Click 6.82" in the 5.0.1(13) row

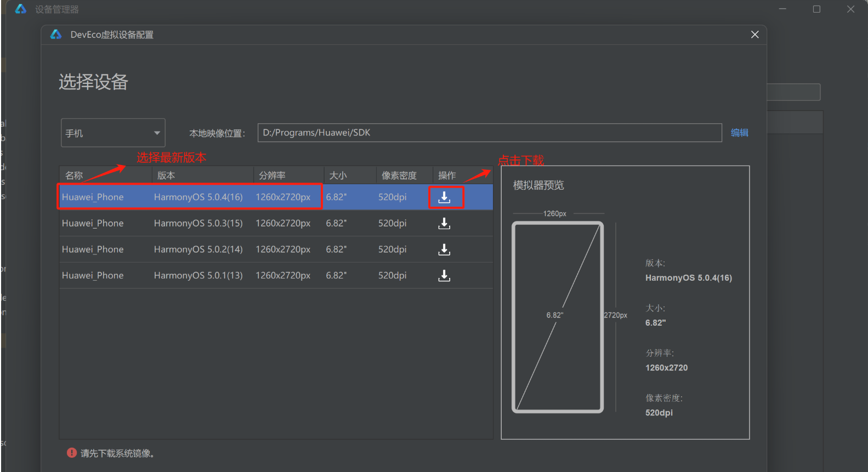pyautogui.click(x=336, y=276)
